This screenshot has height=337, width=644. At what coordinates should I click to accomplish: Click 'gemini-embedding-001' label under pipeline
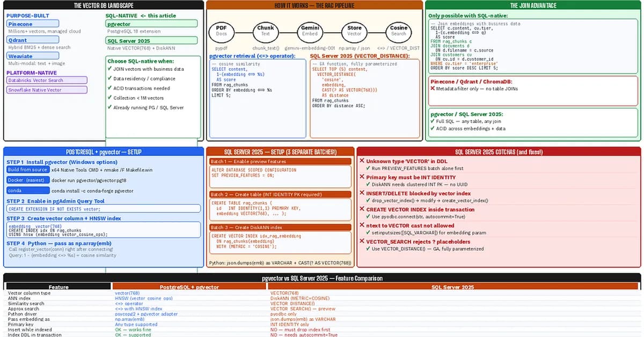[310, 48]
